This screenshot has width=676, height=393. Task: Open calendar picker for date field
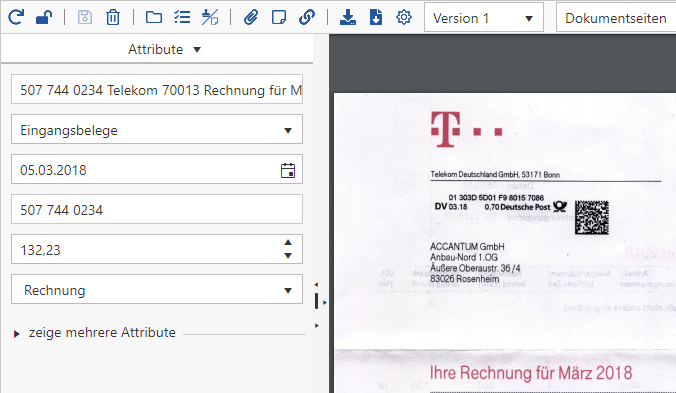coord(288,170)
